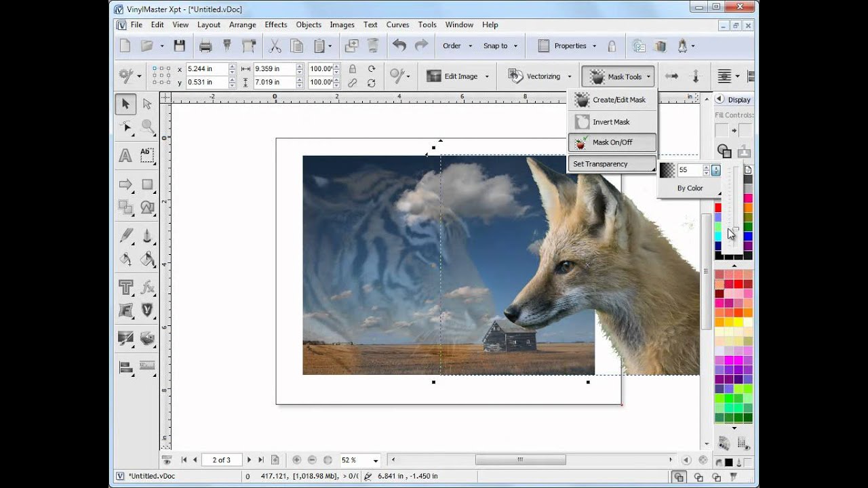Click Create/Edit Mask
The width and height of the screenshot is (868, 488).
coord(612,100)
